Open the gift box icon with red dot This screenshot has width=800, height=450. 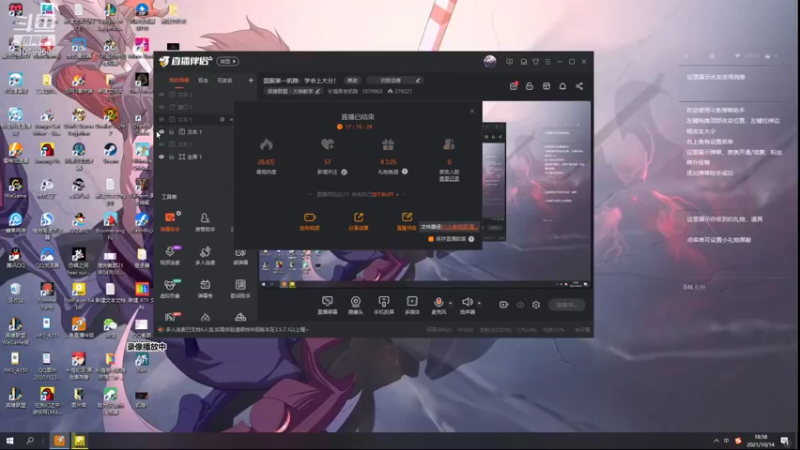pyautogui.click(x=514, y=86)
